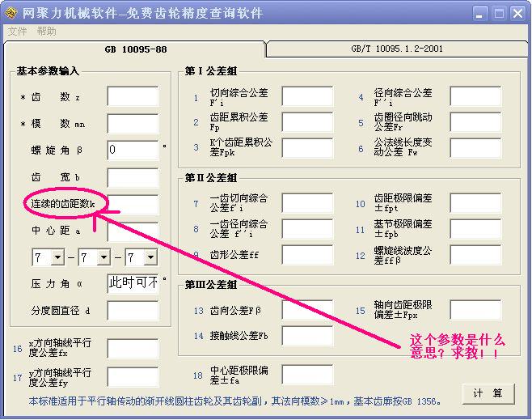
Task: Click 齿形公差ff result field
Action: (307, 255)
